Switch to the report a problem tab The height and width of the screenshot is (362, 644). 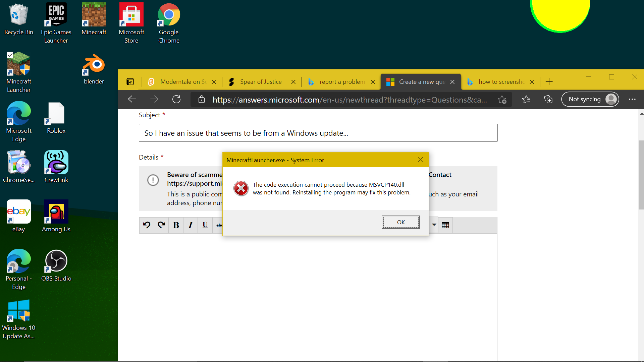tap(341, 82)
